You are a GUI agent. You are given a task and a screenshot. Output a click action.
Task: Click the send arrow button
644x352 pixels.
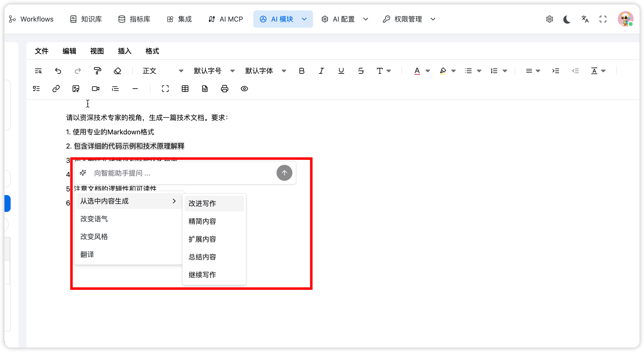pos(284,173)
